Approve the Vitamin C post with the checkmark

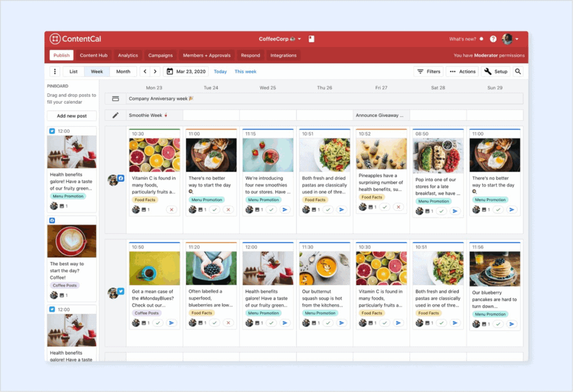[x=384, y=323]
